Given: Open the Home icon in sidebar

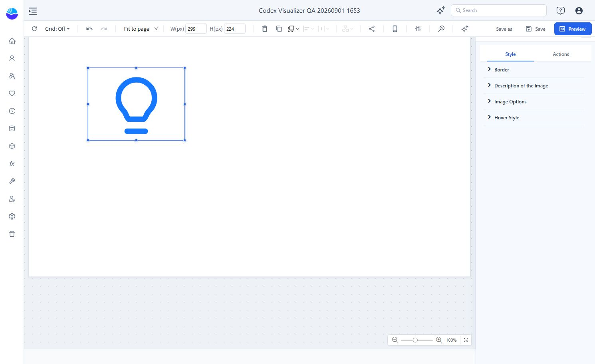Looking at the screenshot, I should pos(12,41).
